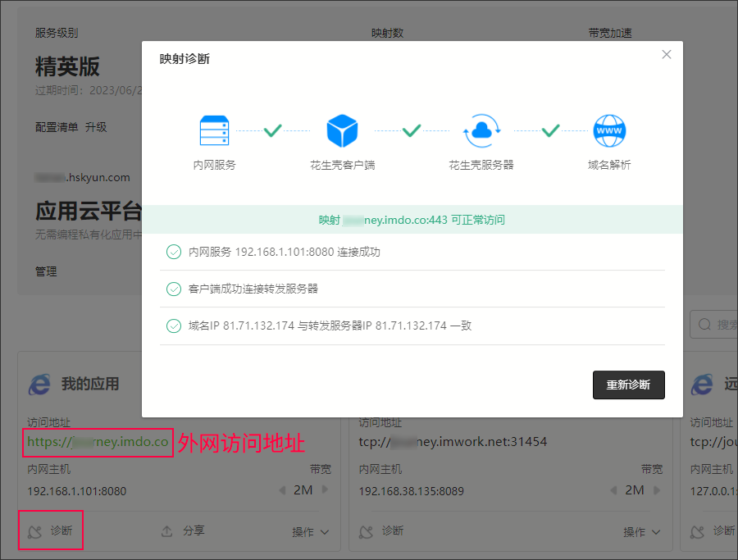Open 操作 dropdown on the imwork.net card
738x560 pixels.
[641, 532]
